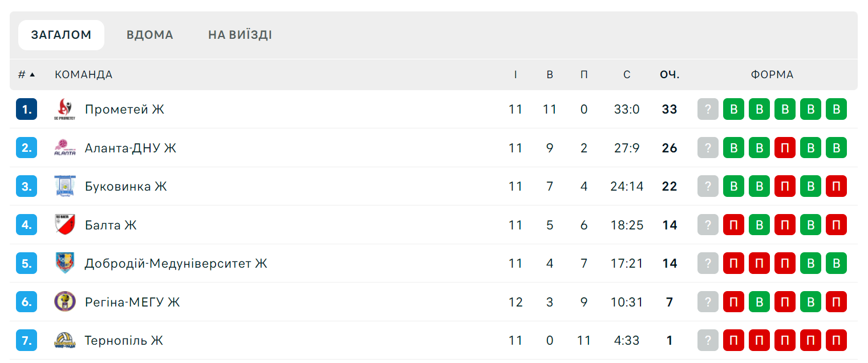Click the rank 1 position badge

point(26,109)
